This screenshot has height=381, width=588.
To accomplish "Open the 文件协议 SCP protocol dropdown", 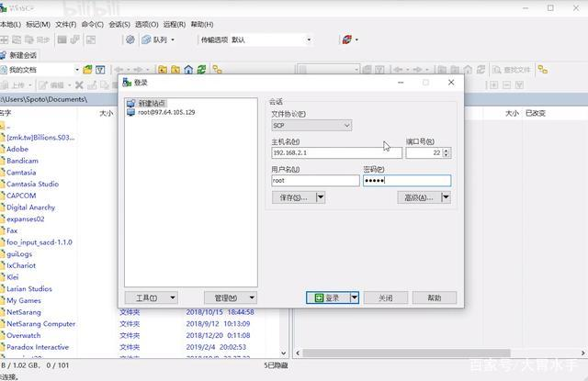I will 311,126.
